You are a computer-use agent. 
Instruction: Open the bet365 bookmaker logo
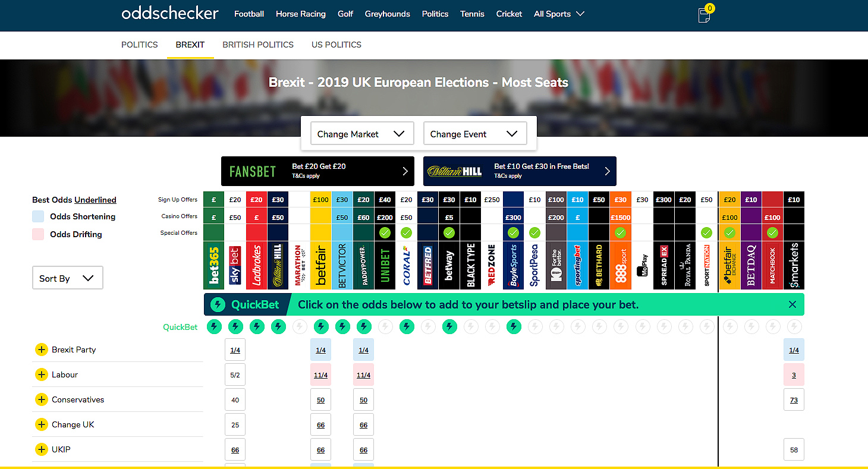214,265
